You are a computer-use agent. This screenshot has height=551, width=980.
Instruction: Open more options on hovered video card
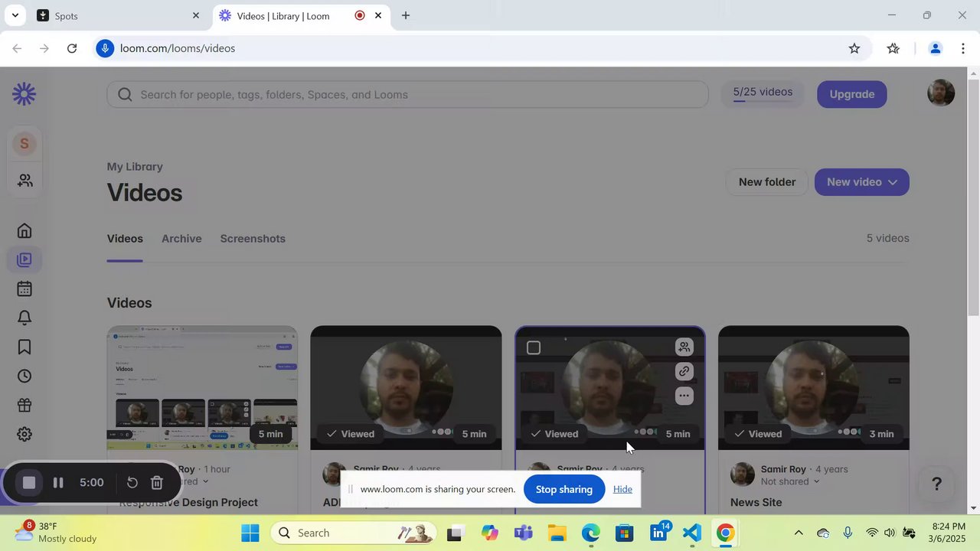pos(684,396)
